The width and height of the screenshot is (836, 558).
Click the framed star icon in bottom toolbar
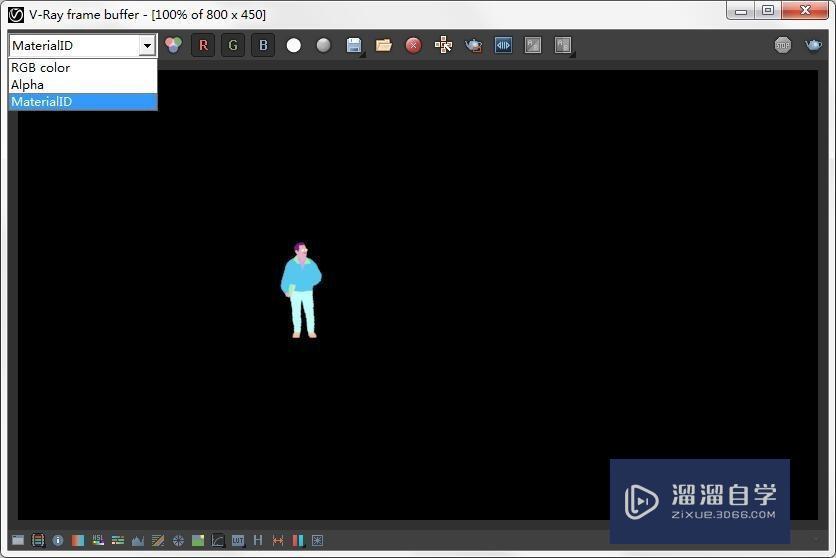318,540
